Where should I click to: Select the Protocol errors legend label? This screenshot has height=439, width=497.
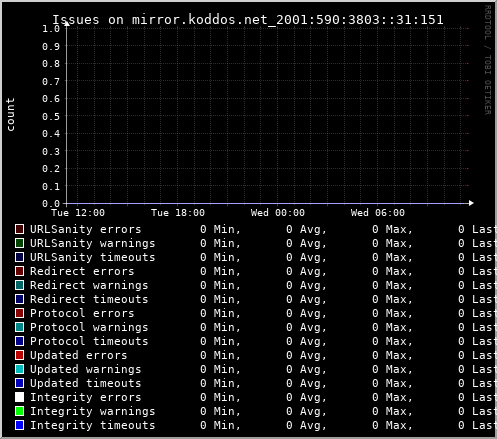(82, 313)
